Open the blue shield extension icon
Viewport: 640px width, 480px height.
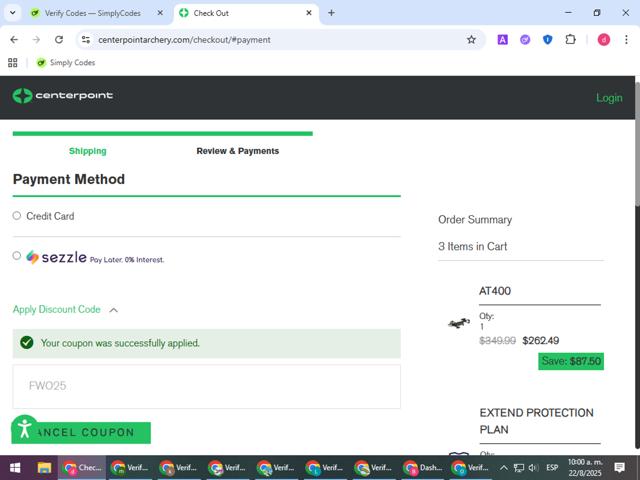tap(547, 40)
